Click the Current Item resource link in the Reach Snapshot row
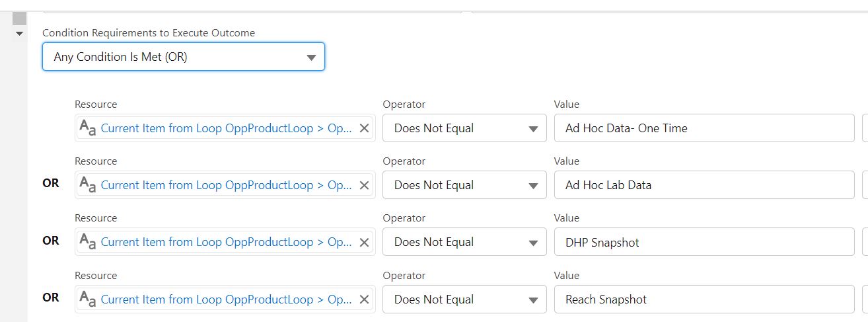868x322 pixels. tap(226, 300)
